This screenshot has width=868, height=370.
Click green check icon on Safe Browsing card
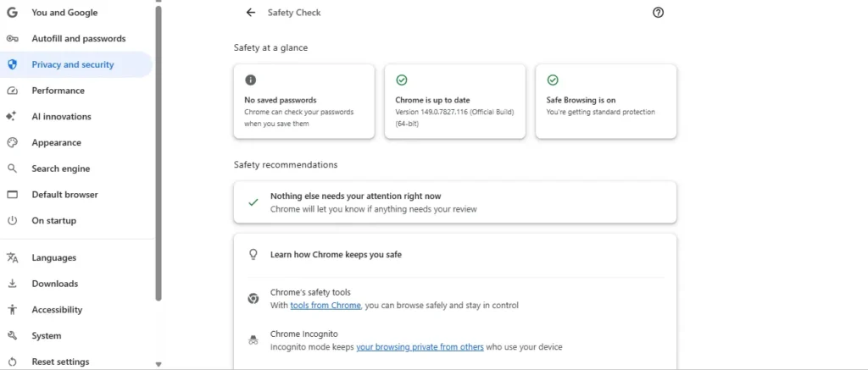click(553, 80)
